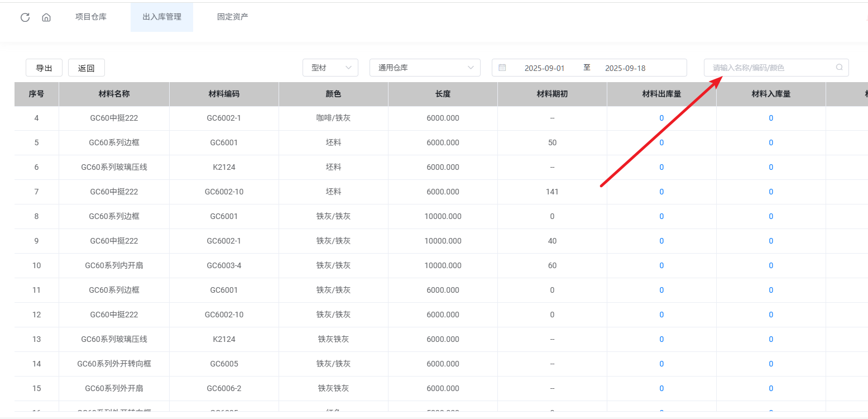Viewport: 868px width, 419px height.
Task: Focus the name/code/color search input
Action: pos(770,68)
